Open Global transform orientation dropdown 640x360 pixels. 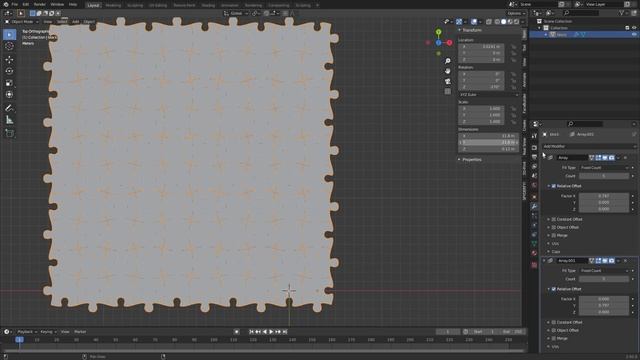tap(236, 13)
